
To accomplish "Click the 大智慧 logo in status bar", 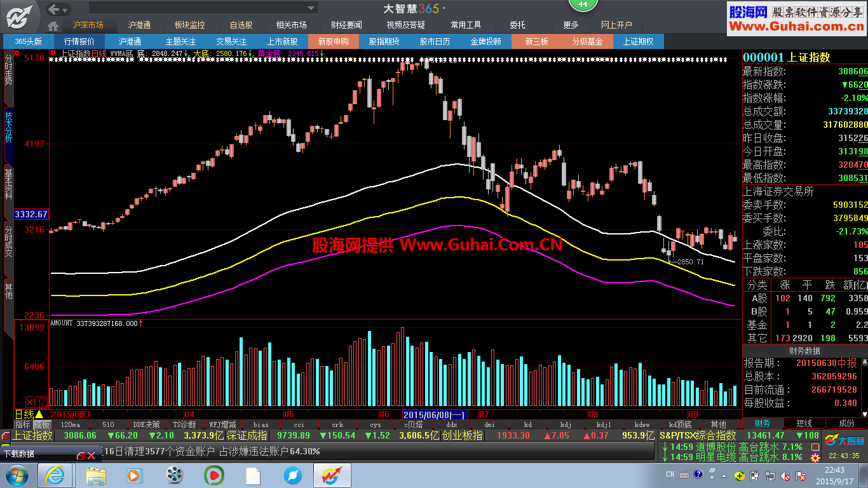I will pyautogui.click(x=844, y=440).
